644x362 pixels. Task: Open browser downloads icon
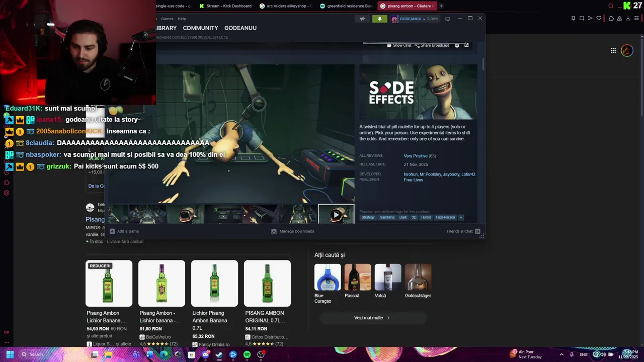(628, 19)
